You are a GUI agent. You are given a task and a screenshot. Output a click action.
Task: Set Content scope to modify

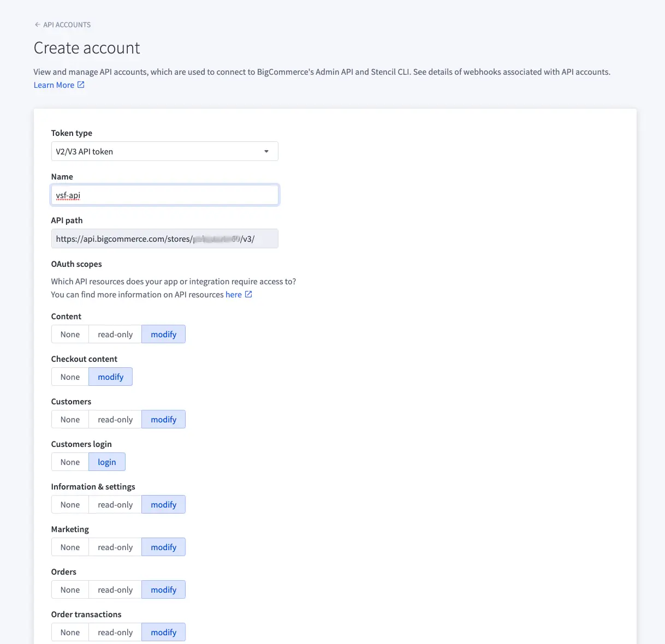point(163,334)
